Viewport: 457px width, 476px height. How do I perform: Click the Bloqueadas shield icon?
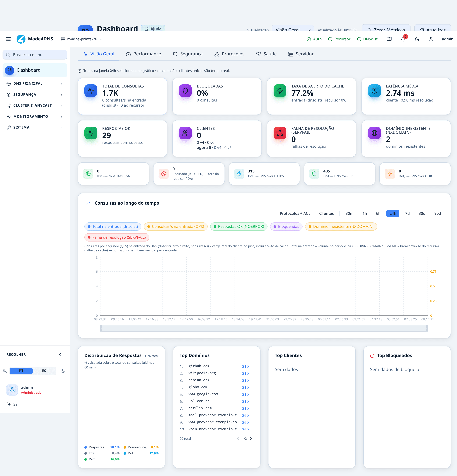click(185, 91)
